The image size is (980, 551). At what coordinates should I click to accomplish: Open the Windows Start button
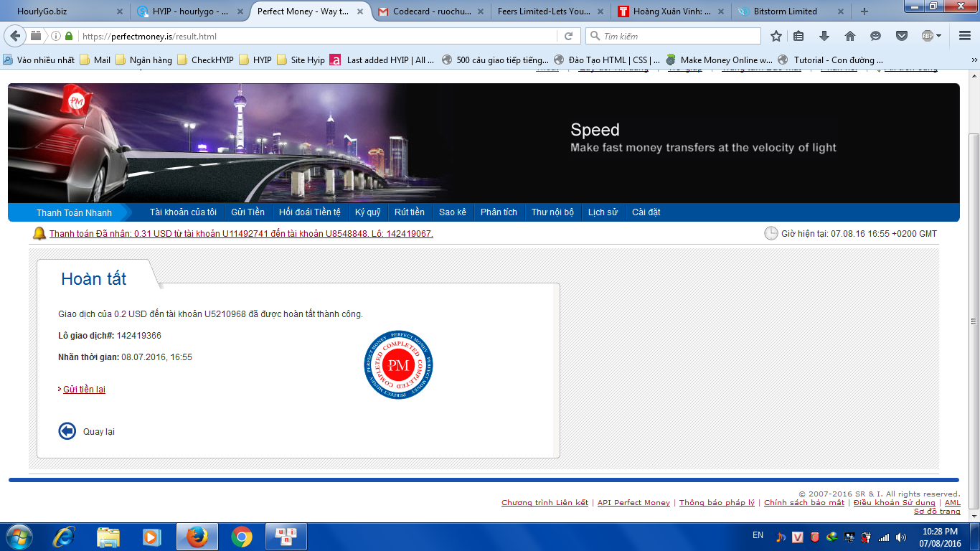click(19, 537)
